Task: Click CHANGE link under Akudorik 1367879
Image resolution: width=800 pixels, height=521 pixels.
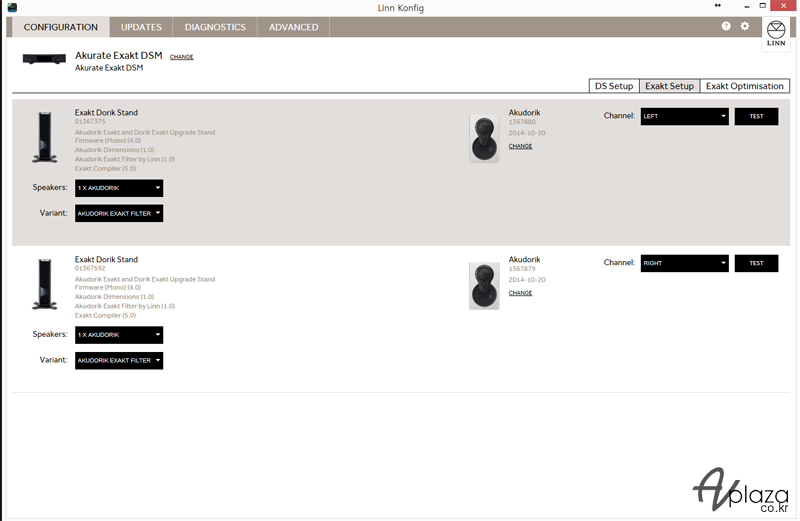Action: 520,293
